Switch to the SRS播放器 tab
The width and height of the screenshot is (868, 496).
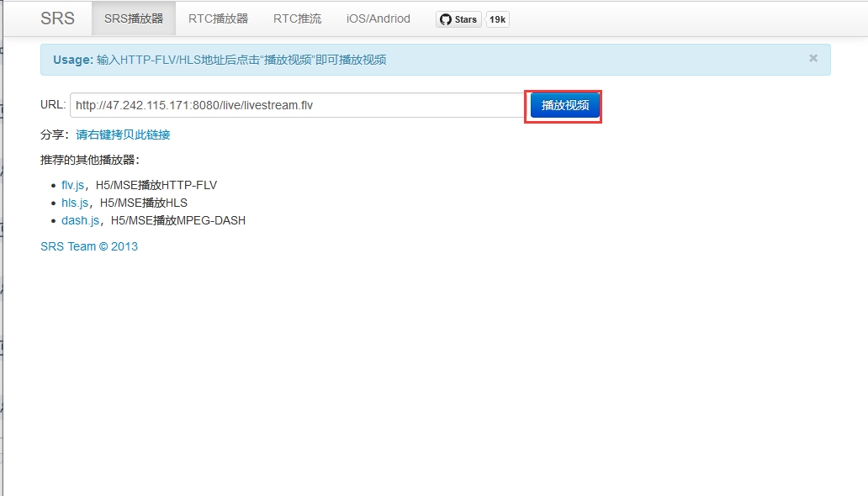(134, 18)
